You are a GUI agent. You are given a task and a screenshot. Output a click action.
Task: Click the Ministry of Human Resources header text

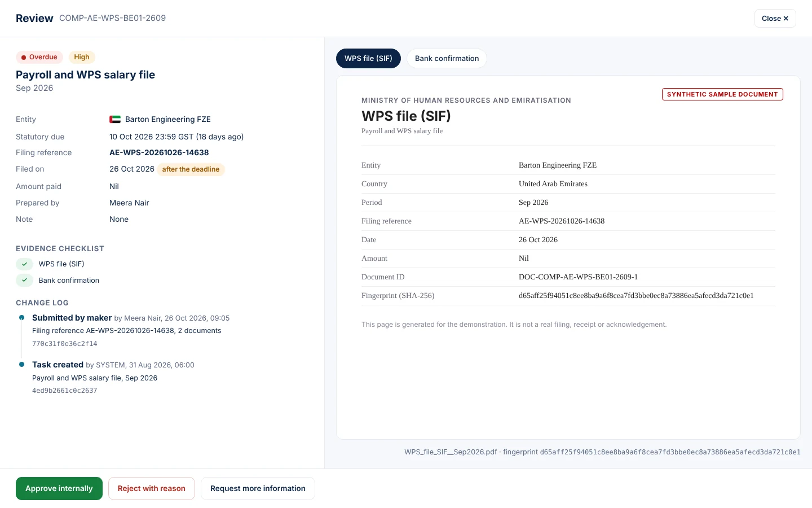(x=466, y=100)
